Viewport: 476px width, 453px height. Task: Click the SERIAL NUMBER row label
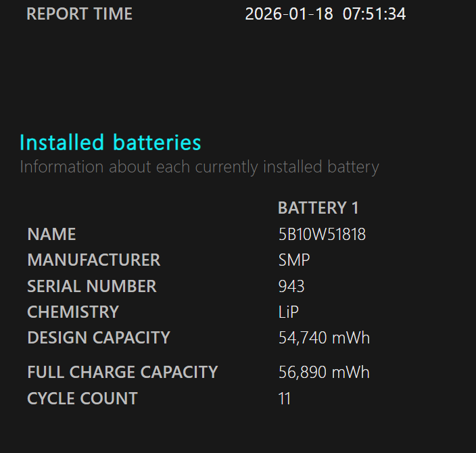(x=91, y=286)
